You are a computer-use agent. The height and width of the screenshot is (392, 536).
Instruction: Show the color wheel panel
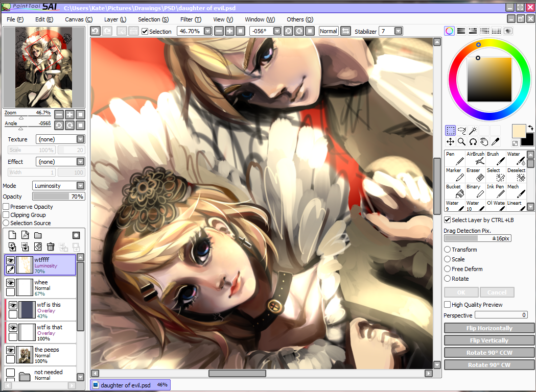(x=450, y=31)
